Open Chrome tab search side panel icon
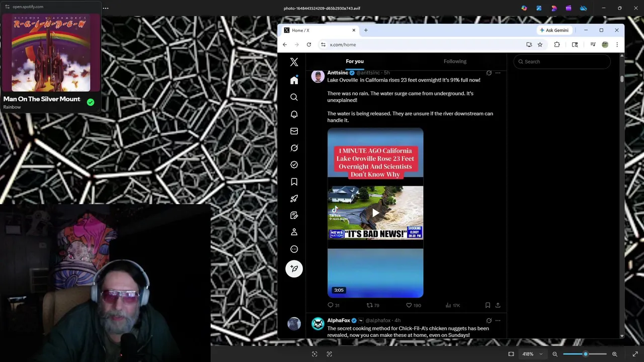This screenshot has height=362, width=644. pyautogui.click(x=575, y=45)
